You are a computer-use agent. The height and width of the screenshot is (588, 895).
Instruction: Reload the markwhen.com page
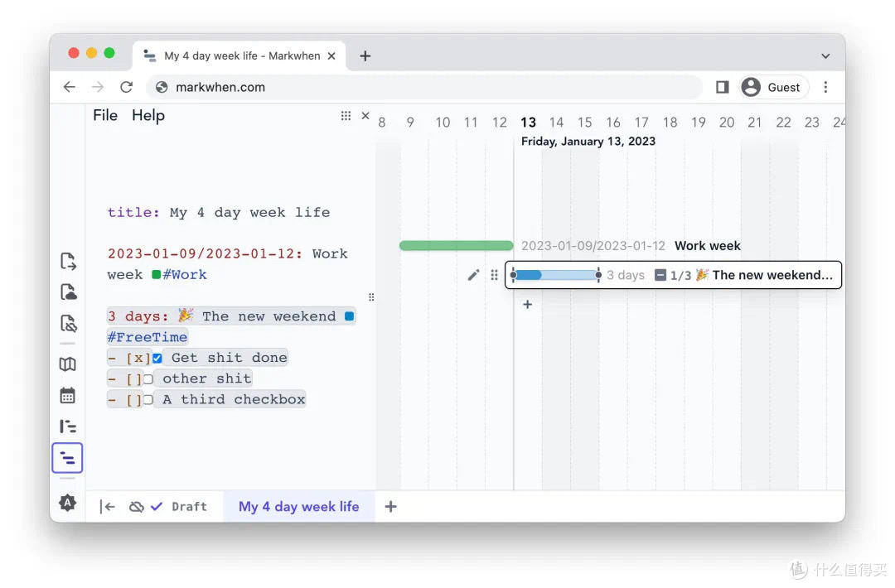[126, 87]
